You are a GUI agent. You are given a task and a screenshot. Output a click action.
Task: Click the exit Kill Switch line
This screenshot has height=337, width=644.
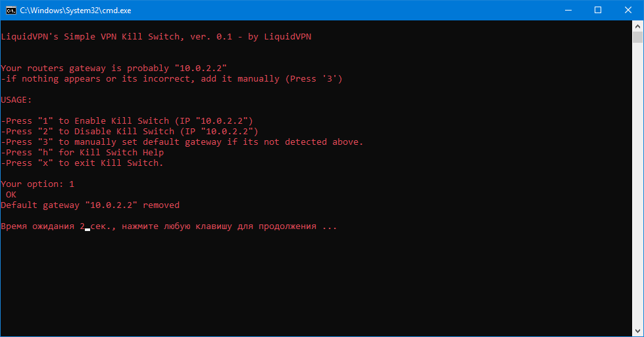click(x=82, y=163)
